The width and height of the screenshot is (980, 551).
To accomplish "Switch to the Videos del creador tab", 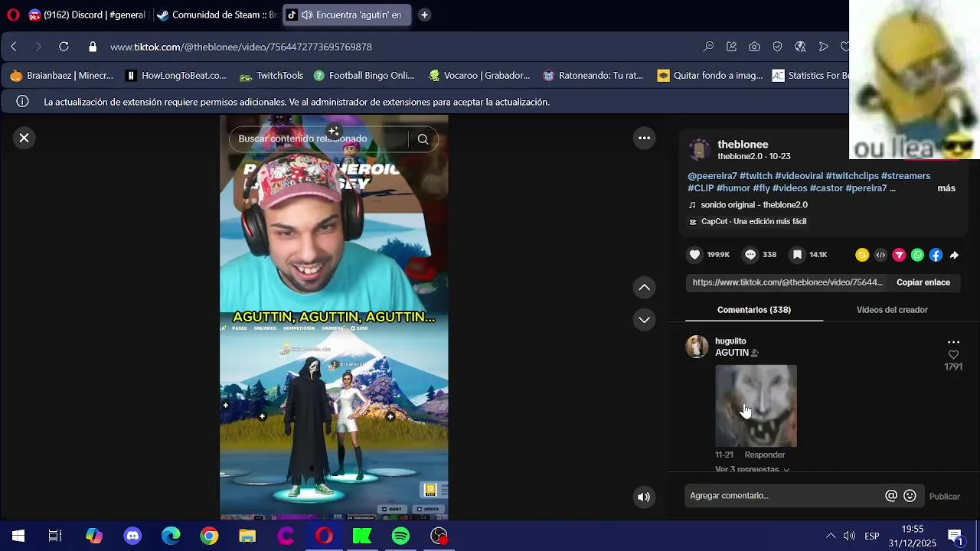I will coord(892,310).
